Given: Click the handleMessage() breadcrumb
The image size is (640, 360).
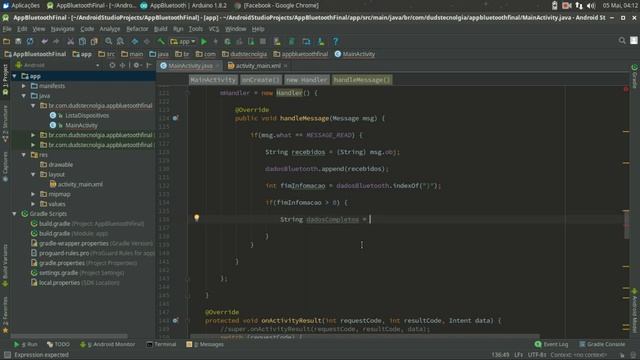Looking at the screenshot, I should (362, 80).
